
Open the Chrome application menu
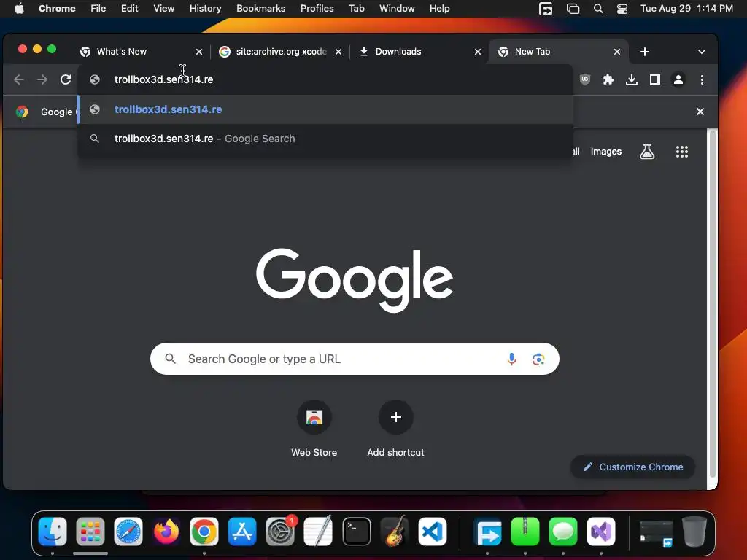click(57, 9)
